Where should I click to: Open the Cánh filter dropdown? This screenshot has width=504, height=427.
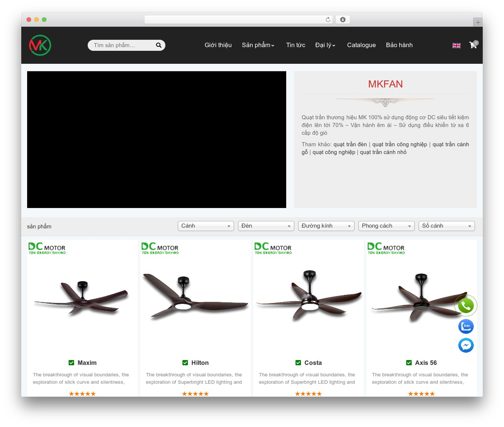coord(206,226)
